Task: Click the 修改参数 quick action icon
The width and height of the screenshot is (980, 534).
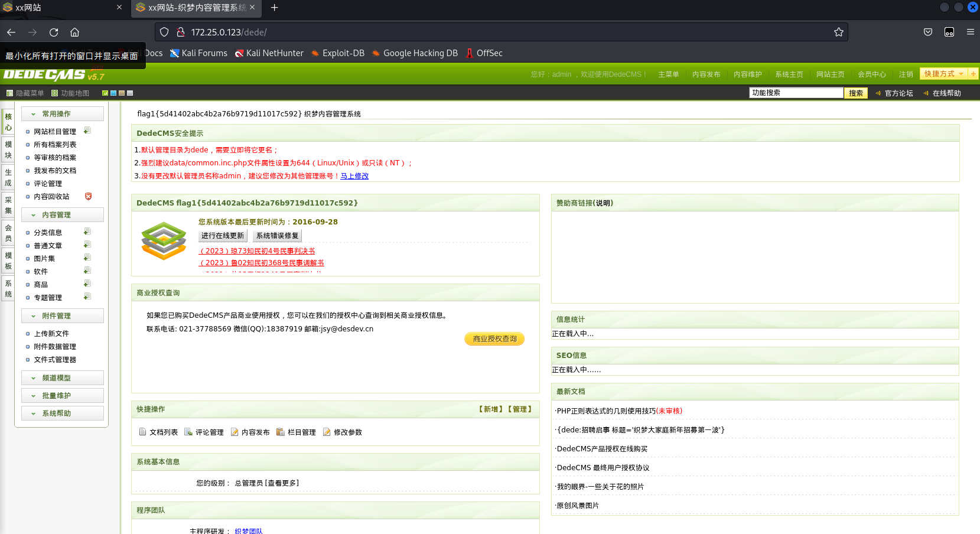Action: pos(327,432)
